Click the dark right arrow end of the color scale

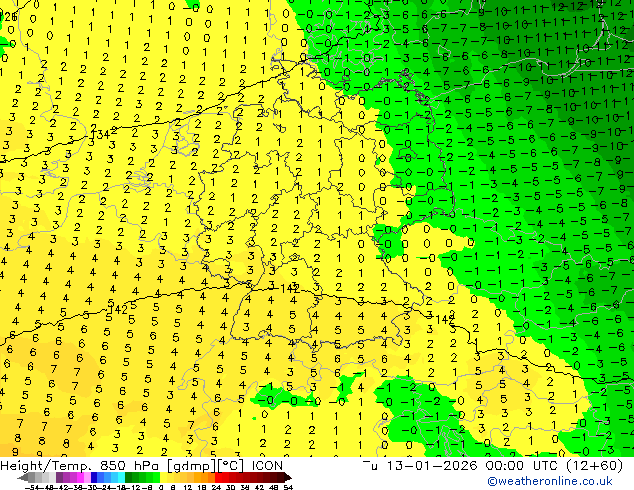pos(288,478)
